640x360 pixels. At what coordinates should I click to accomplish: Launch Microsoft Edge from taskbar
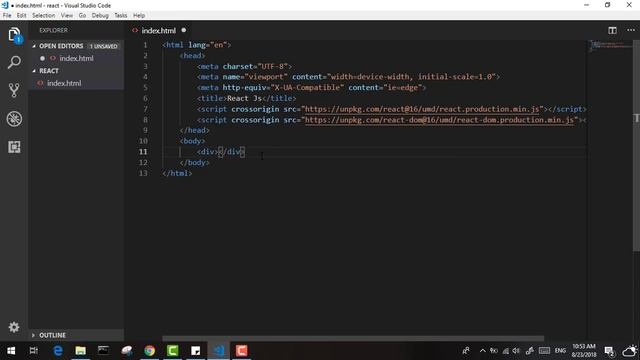[58, 351]
